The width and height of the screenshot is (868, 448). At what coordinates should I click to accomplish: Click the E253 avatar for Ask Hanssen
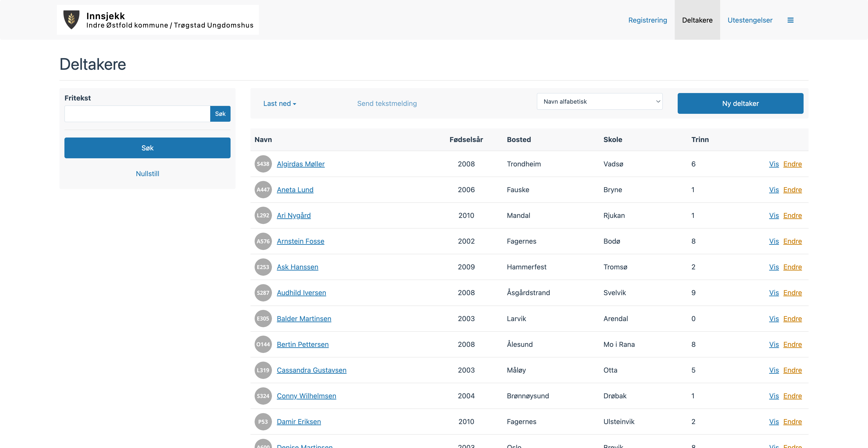263,267
